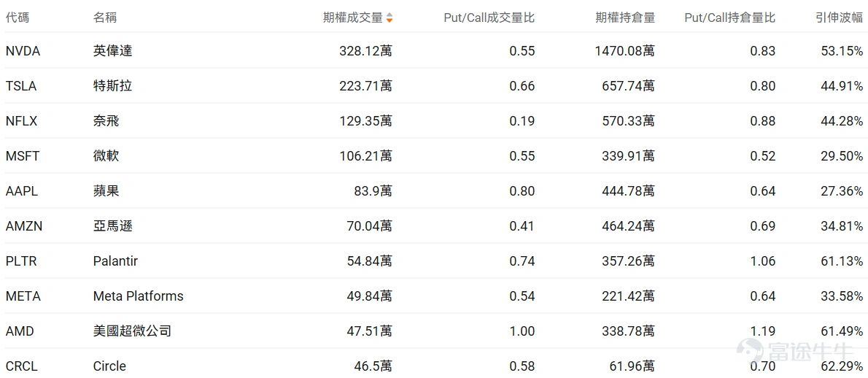Open the AMZN ticker code
The image size is (868, 378).
click(x=23, y=225)
